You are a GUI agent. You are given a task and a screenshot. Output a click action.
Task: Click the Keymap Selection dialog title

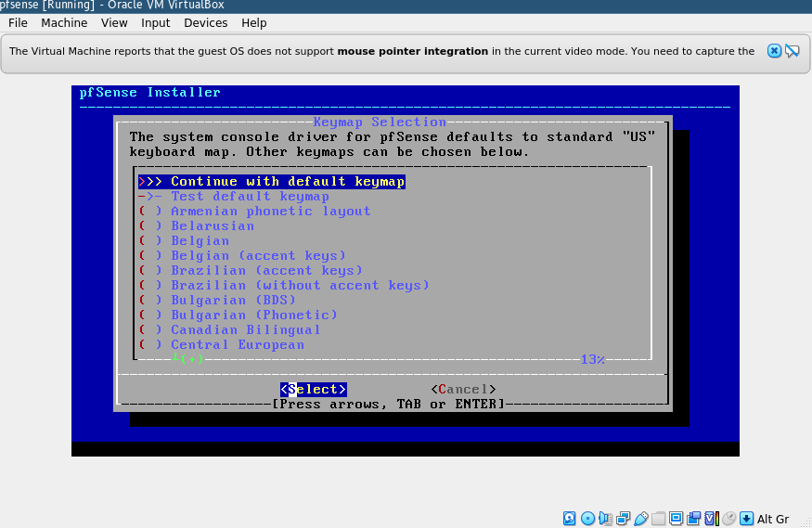coord(380,122)
